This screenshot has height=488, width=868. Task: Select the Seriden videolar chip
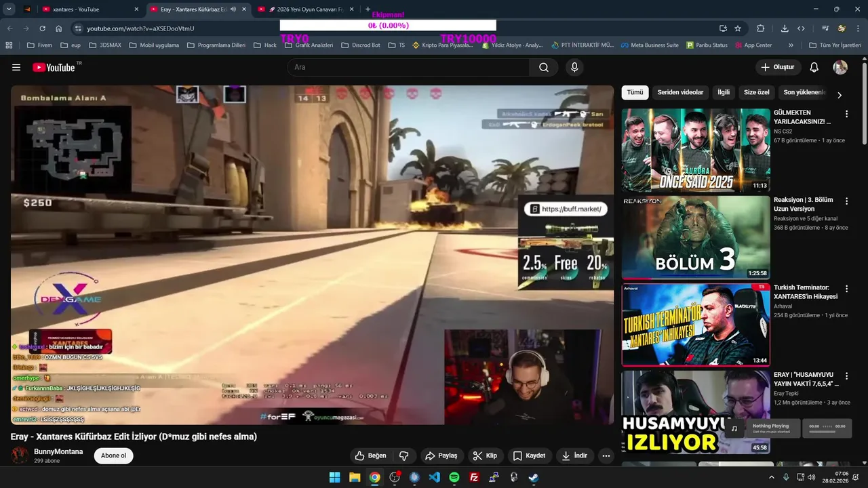[x=680, y=92]
